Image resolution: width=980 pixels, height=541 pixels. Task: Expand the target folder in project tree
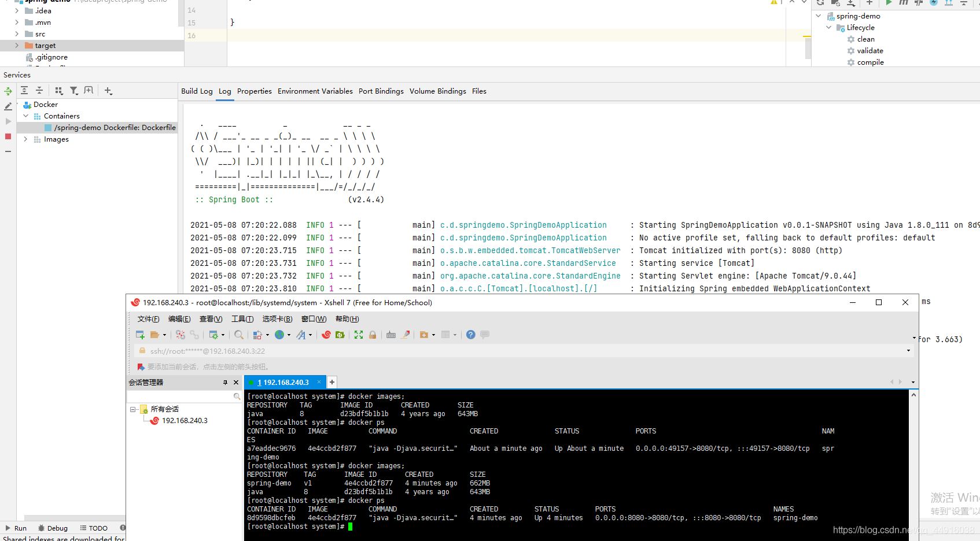pos(17,46)
